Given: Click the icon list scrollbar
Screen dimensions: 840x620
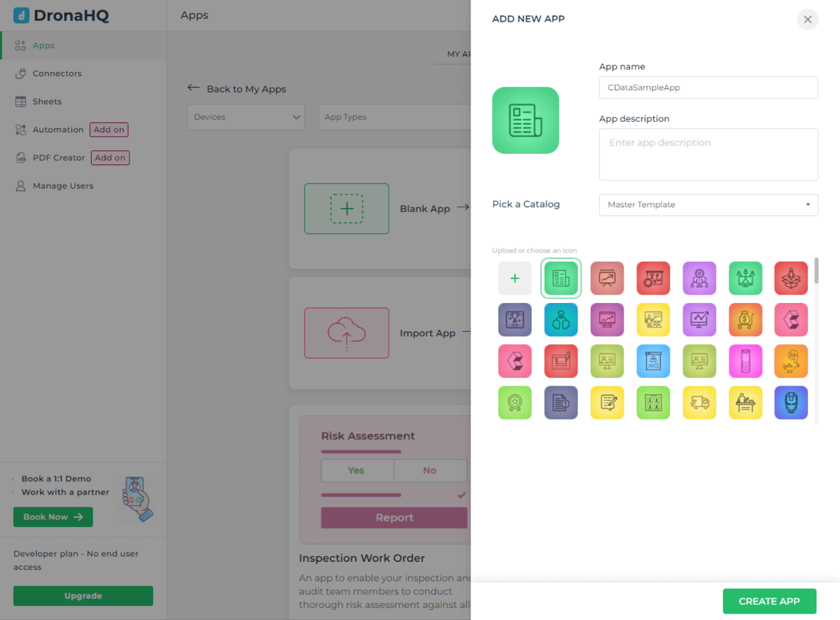Looking at the screenshot, I should pos(816,270).
